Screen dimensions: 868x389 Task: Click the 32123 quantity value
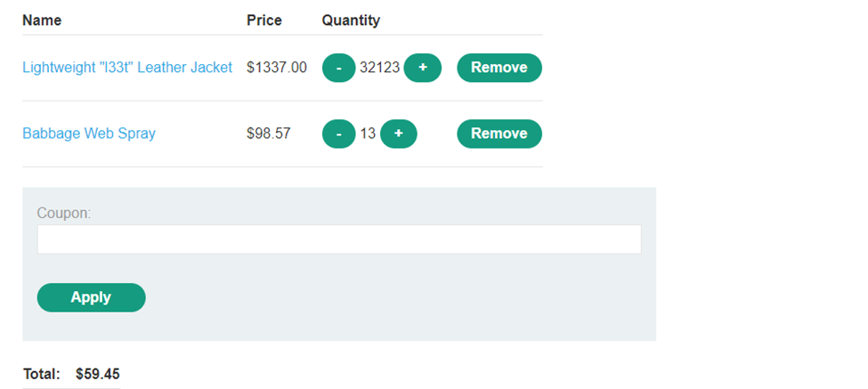379,68
